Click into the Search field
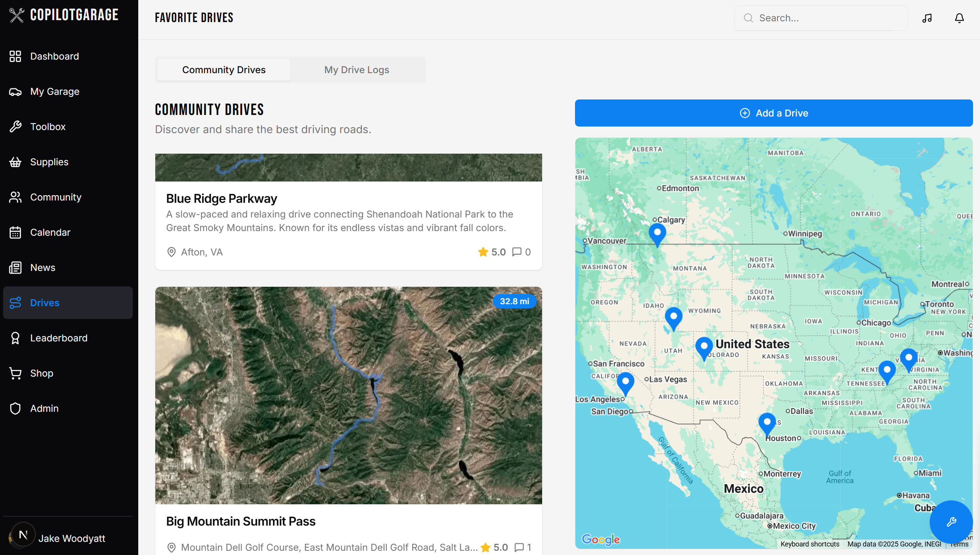Image resolution: width=980 pixels, height=555 pixels. 821,18
